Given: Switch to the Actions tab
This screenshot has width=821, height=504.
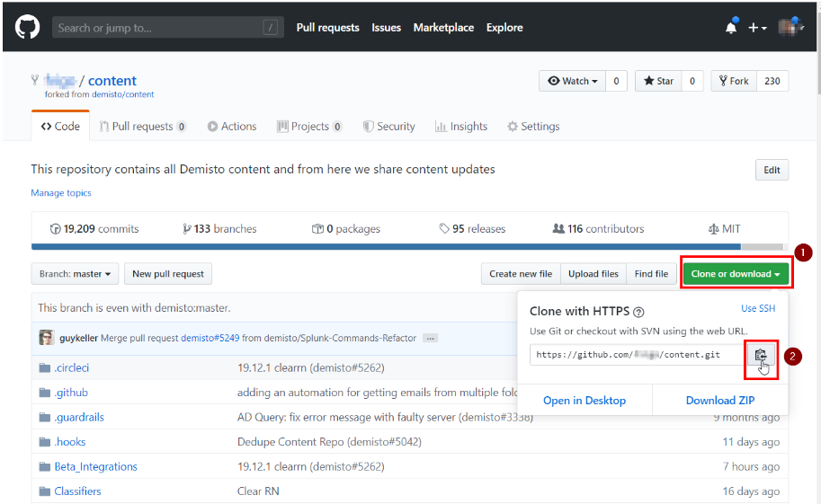Looking at the screenshot, I should tap(232, 126).
